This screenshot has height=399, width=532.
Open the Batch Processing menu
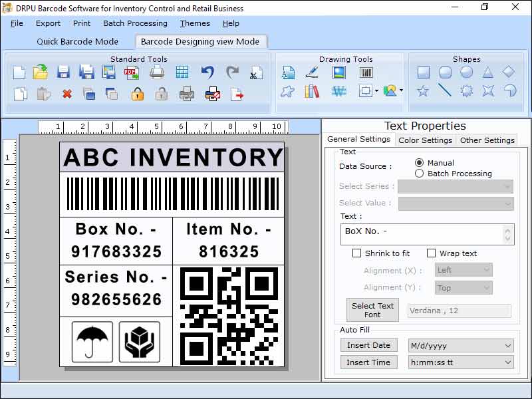[x=135, y=23]
